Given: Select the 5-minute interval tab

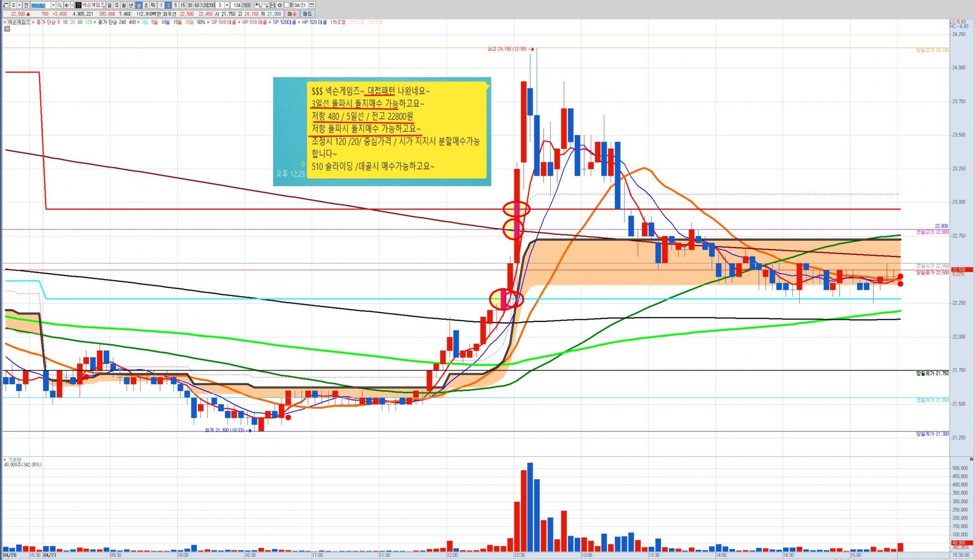Looking at the screenshot, I should click(x=175, y=5).
